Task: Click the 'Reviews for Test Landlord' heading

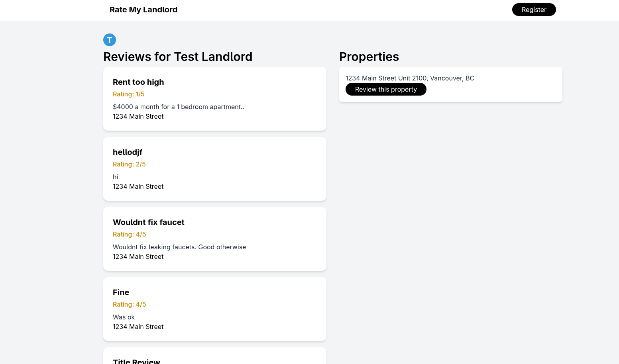Action: click(178, 57)
